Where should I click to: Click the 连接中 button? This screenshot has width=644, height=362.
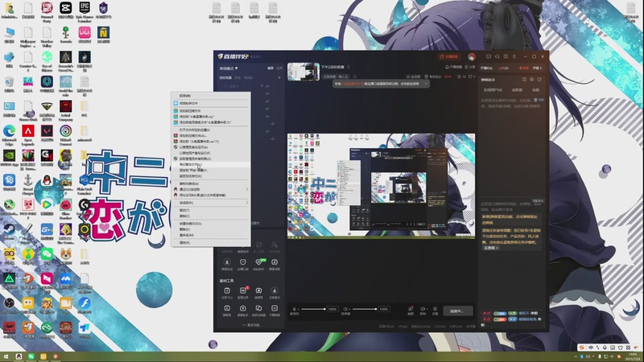456,311
